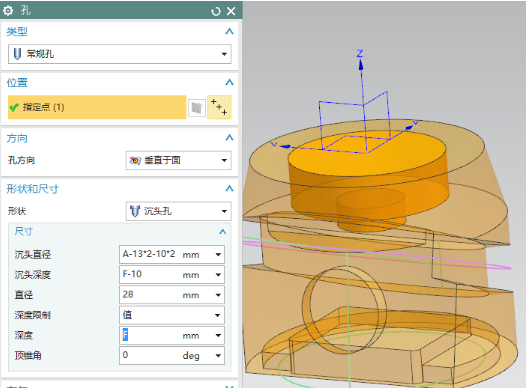This screenshot has height=388, width=526.
Task: Open the 形状 沉头孔 dropdown
Action: [178, 211]
